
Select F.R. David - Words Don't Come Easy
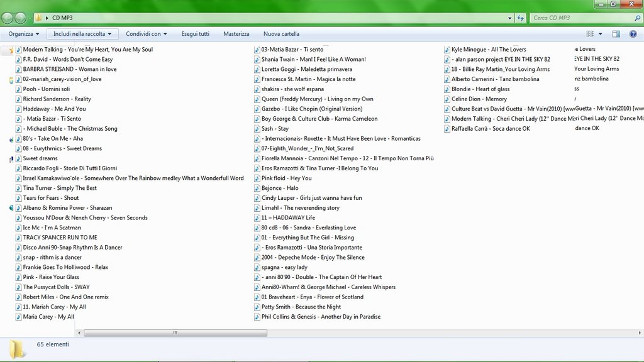click(x=64, y=59)
